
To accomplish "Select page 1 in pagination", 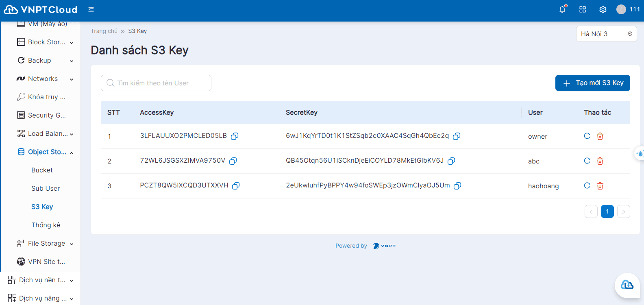I will (607, 211).
